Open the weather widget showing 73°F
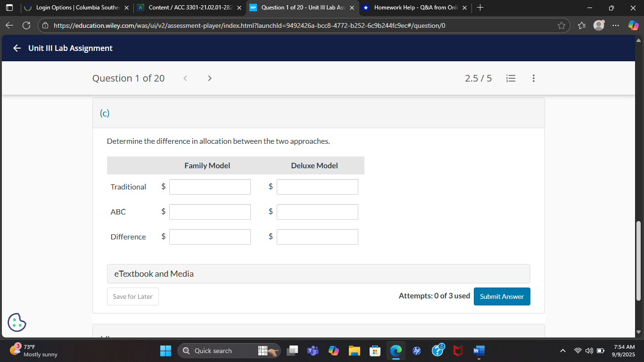Viewport: 644px width, 362px height. [x=35, y=350]
